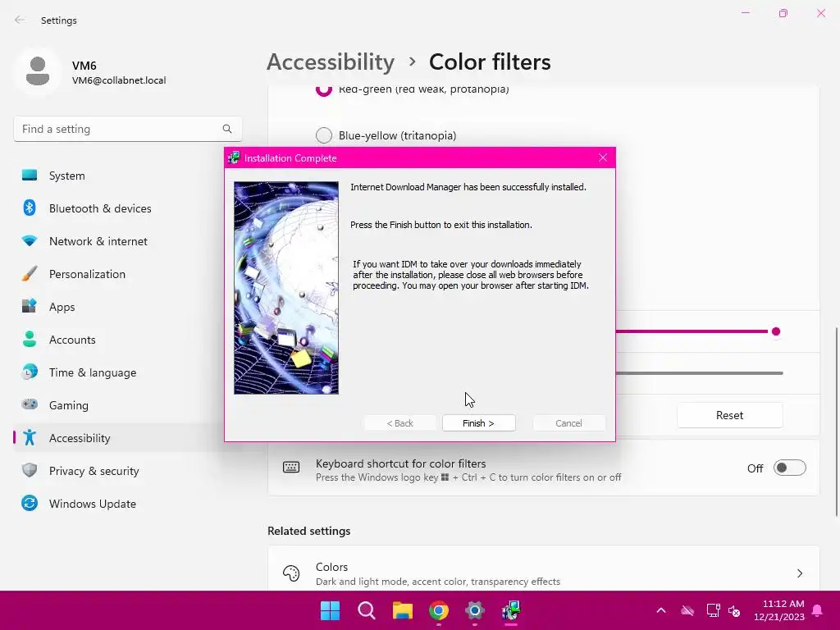Click the magnifier icon in Find a setting
The height and width of the screenshot is (630, 840).
click(x=227, y=129)
